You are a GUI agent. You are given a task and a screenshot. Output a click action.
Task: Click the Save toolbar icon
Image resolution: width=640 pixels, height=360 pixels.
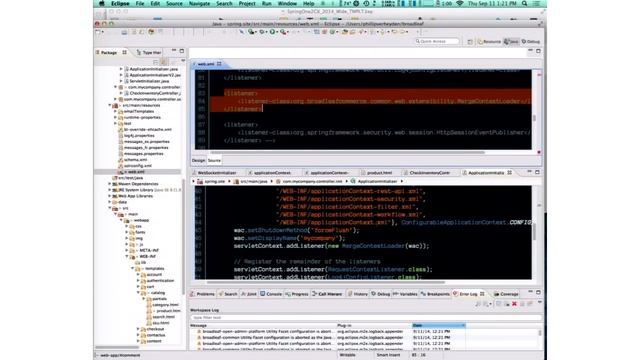point(124,32)
